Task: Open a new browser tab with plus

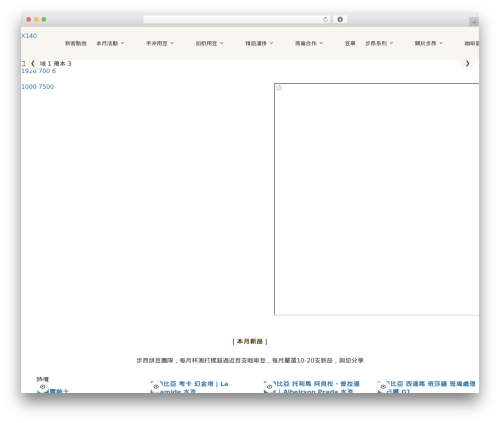Action: coord(474,22)
